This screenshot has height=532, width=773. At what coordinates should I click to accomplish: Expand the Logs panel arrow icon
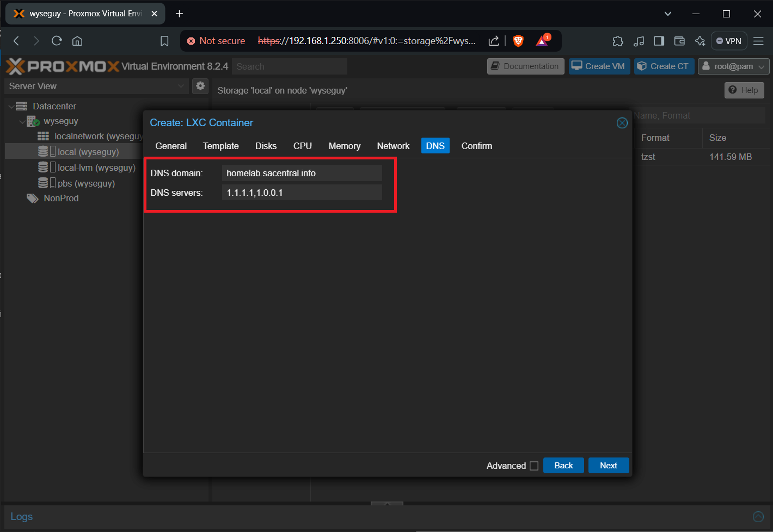[x=758, y=517]
